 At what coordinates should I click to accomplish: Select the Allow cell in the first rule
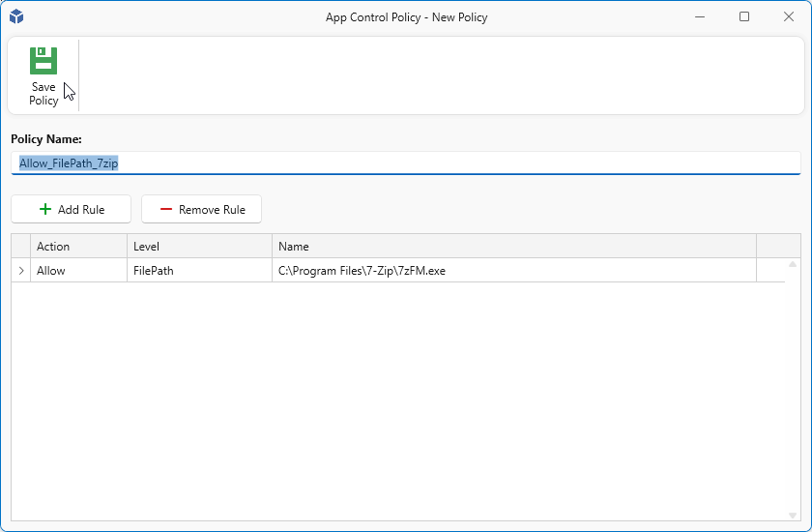pyautogui.click(x=78, y=271)
